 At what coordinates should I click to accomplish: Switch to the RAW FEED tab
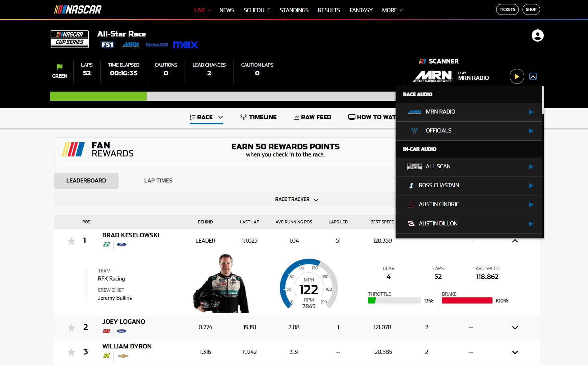point(312,117)
